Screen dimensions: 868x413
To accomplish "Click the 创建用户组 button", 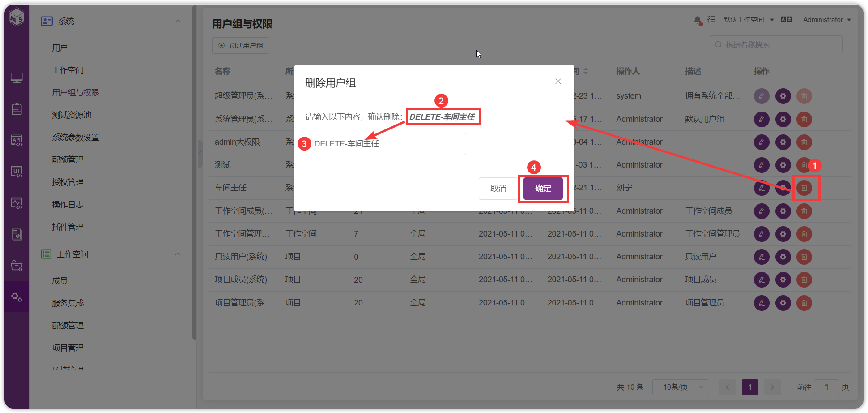I will 241,46.
